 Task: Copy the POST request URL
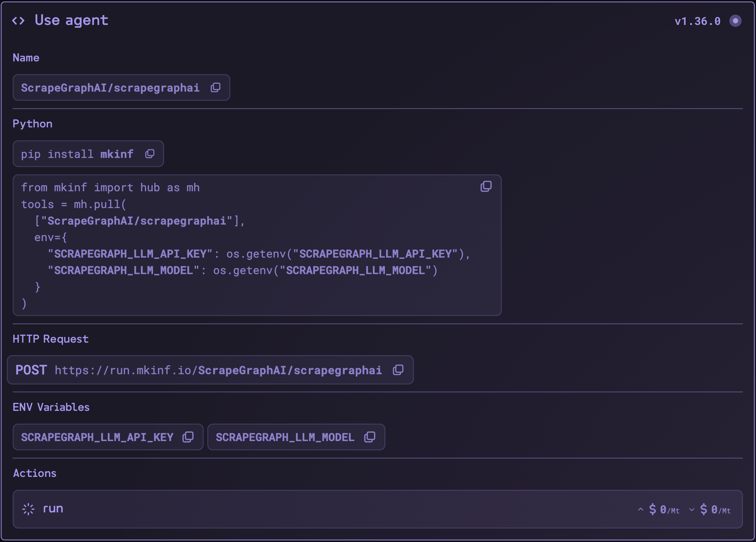pyautogui.click(x=398, y=370)
